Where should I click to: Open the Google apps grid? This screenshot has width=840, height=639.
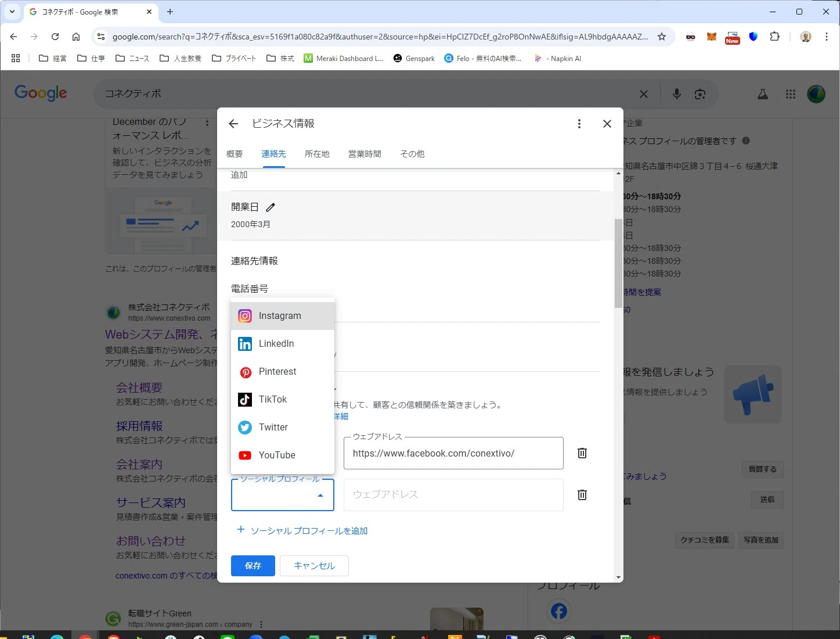tap(791, 94)
